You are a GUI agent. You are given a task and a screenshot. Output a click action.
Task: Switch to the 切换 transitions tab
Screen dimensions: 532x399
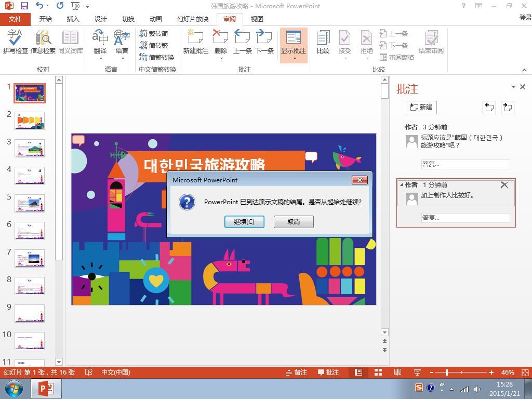[128, 19]
